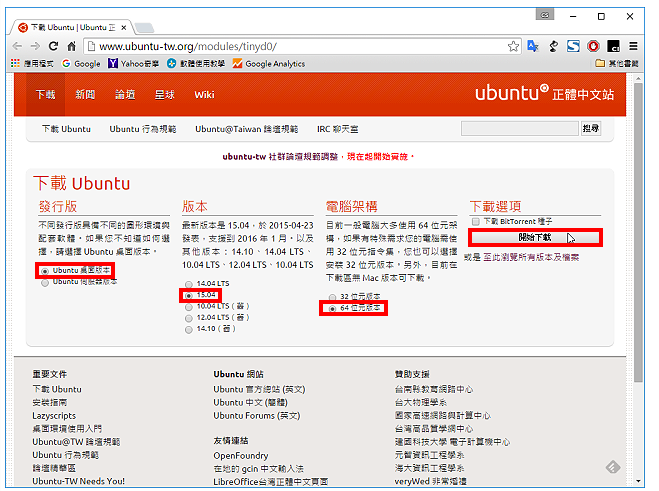659x491 pixels.
Task: Open the Chrome hamburger menu
Action: coord(633,46)
